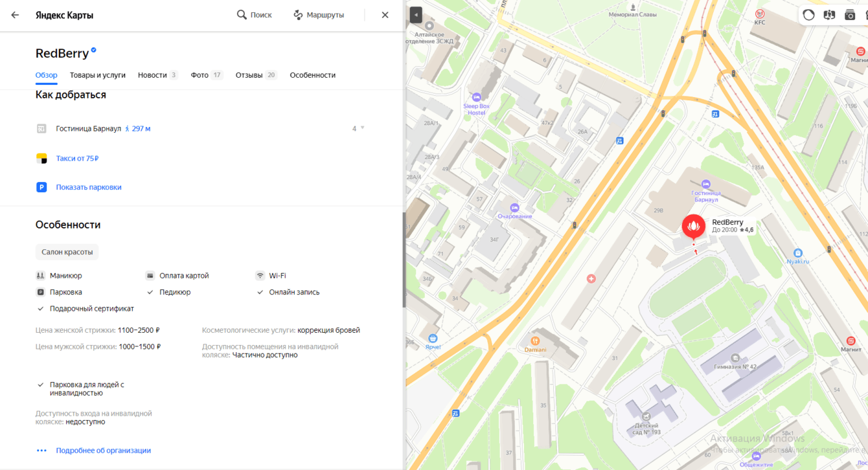The width and height of the screenshot is (868, 470).
Task: Click the Маникюр feature label
Action: click(66, 276)
